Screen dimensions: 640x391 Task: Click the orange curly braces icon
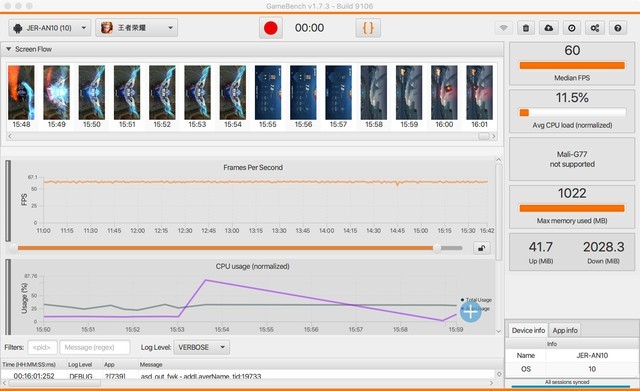(368, 28)
